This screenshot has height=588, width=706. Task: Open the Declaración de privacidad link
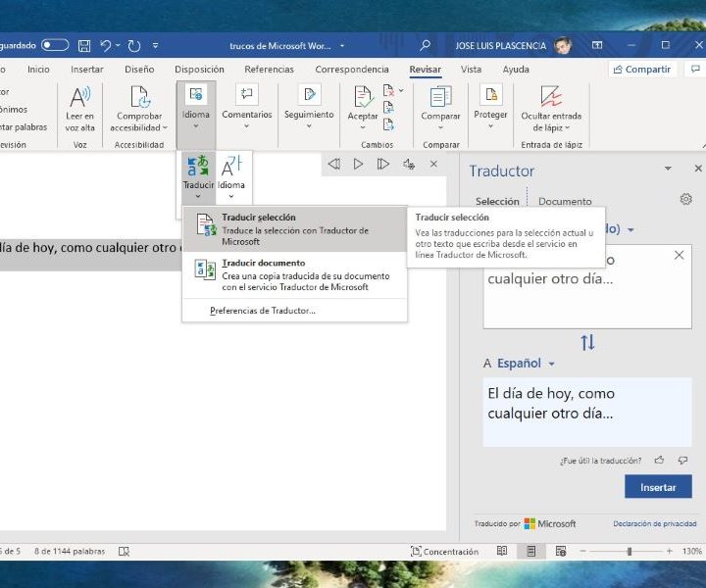tap(655, 523)
